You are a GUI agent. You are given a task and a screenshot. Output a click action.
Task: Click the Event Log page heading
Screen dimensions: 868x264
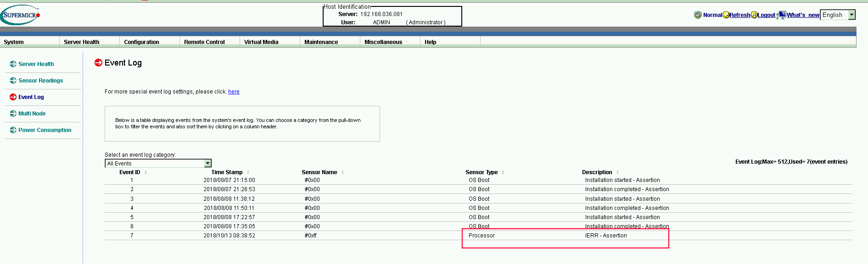(x=123, y=63)
